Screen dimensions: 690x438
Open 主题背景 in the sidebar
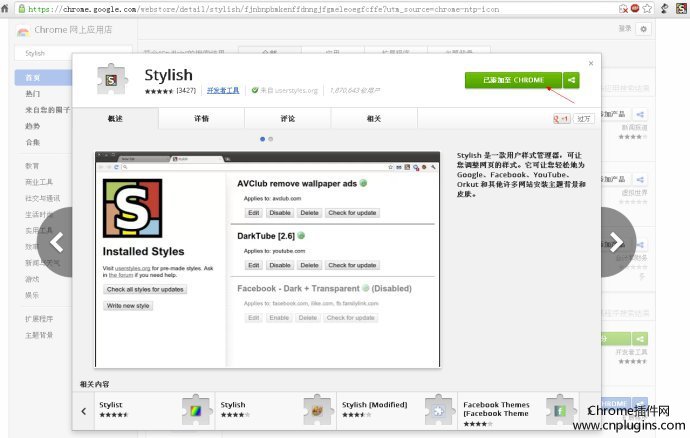tap(39, 335)
